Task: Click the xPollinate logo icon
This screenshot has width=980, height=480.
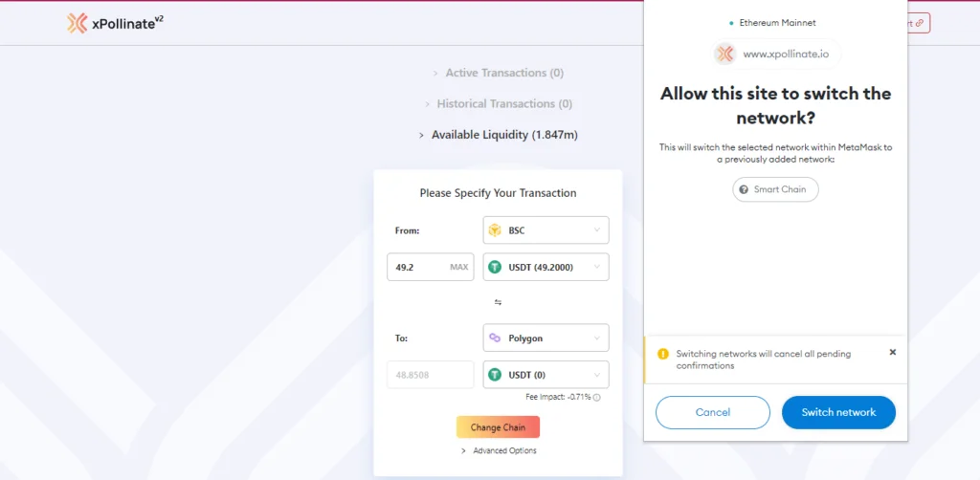Action: tap(77, 23)
